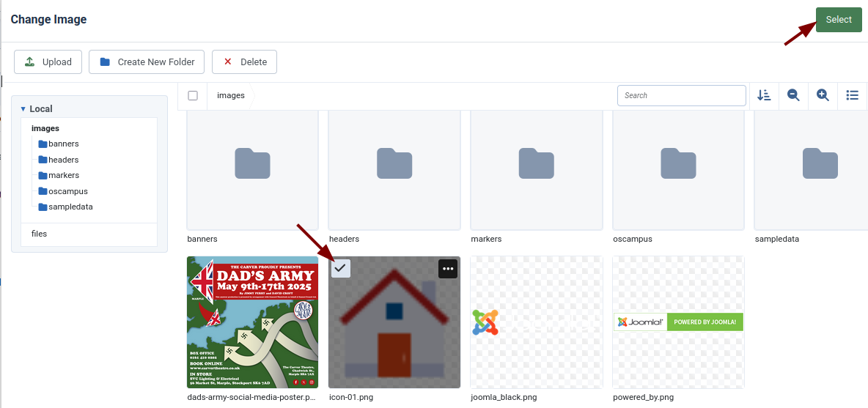
Task: Open the oscampus folder icon in grid
Action: 678,163
